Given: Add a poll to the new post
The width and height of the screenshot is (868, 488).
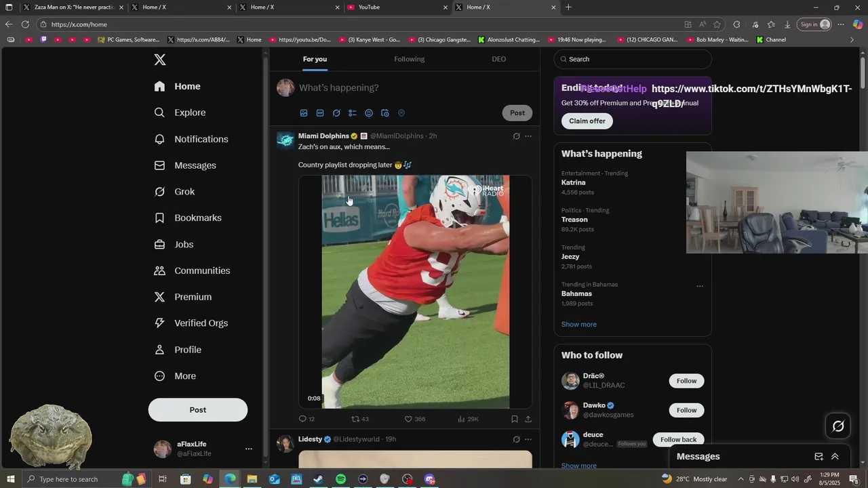Looking at the screenshot, I should pos(353,113).
